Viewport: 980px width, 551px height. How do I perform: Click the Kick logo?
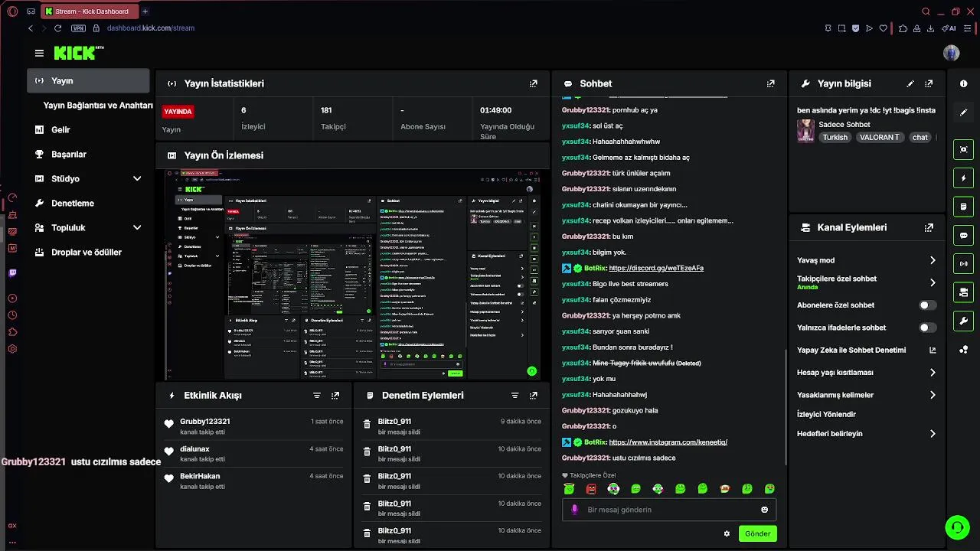click(x=75, y=53)
